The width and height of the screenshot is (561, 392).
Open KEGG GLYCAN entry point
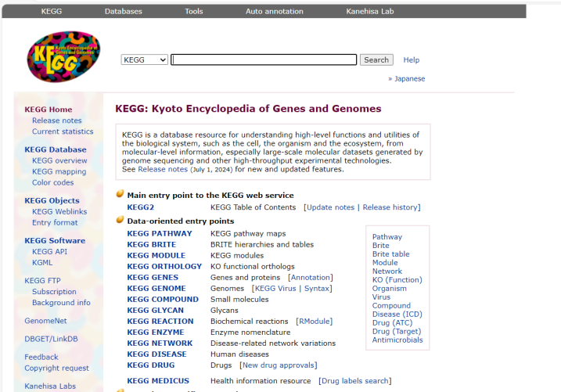[x=155, y=311]
